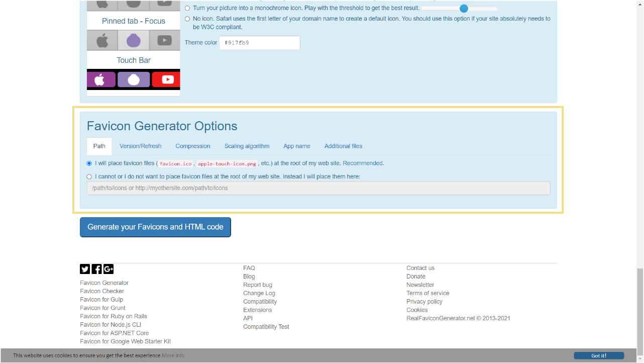Click the Google Plus footer icon
Viewport: 644px width, 363px height.
(x=109, y=269)
